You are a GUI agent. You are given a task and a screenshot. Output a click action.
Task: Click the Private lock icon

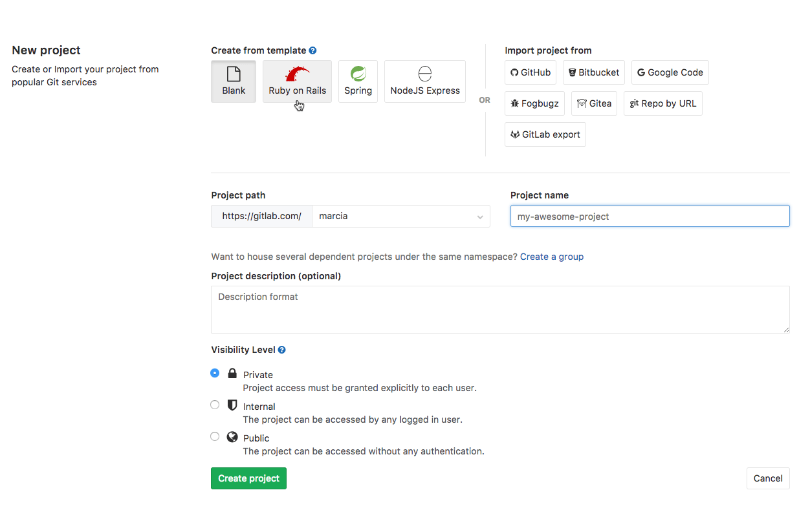point(232,373)
